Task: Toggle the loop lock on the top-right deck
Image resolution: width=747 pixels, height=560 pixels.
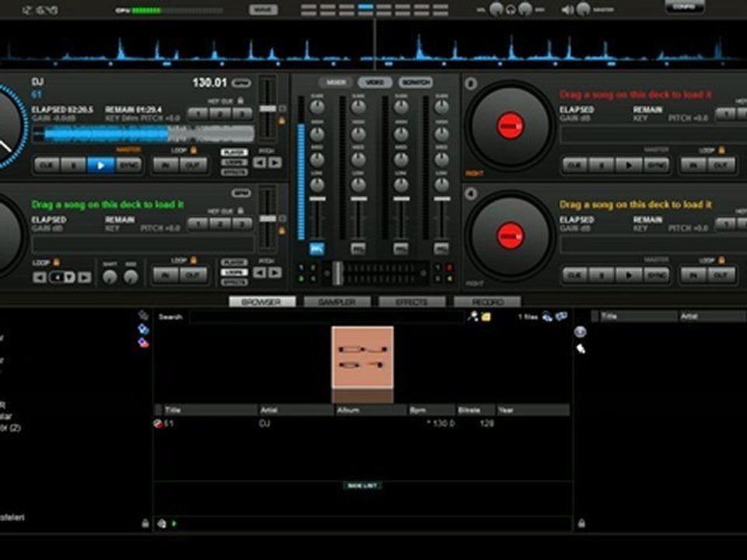Action: 722,150
